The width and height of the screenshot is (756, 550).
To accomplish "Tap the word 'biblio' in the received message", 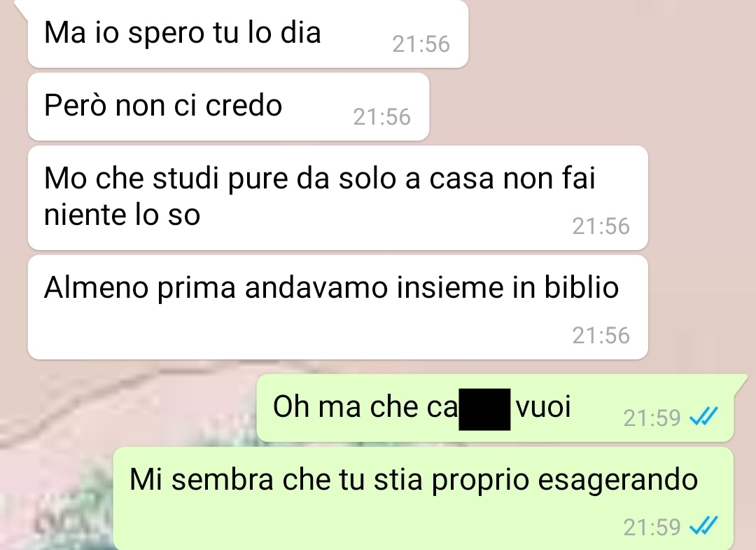I will tap(582, 287).
